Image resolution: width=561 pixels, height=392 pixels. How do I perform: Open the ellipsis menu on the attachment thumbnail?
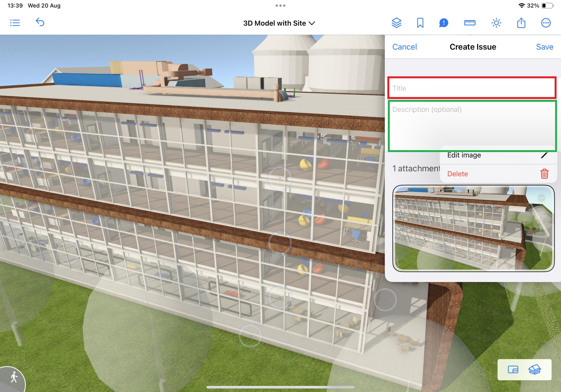tap(541, 198)
